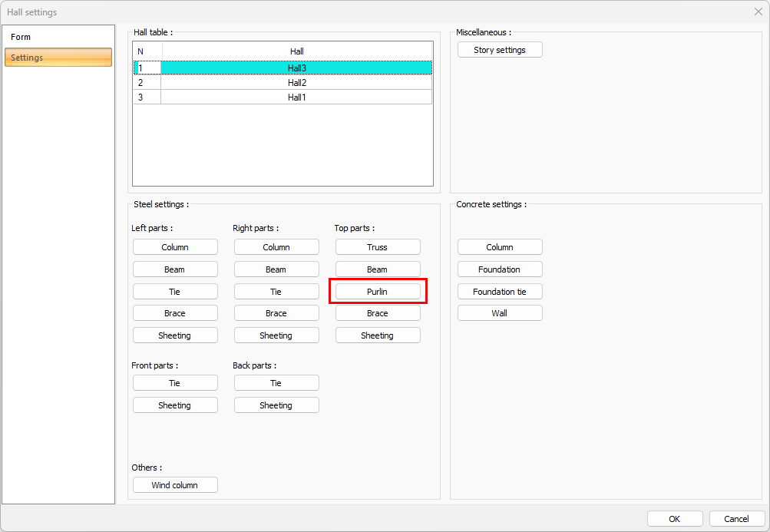Switch to the Form tab
This screenshot has height=532, width=770.
tap(58, 37)
